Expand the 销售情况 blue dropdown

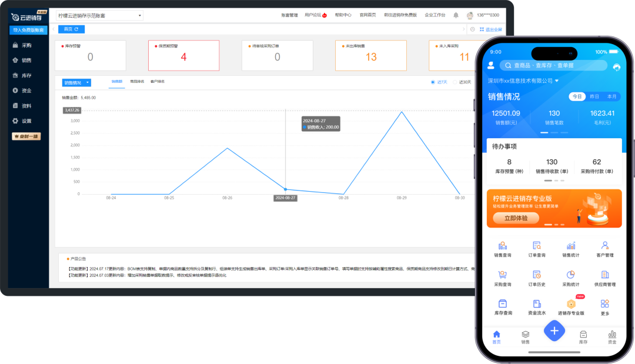click(x=76, y=82)
